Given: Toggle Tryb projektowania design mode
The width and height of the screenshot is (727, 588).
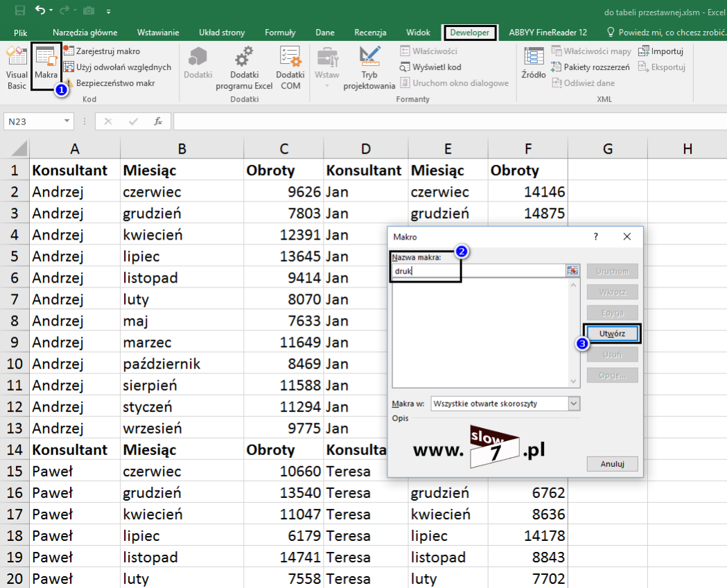Looking at the screenshot, I should click(x=369, y=68).
